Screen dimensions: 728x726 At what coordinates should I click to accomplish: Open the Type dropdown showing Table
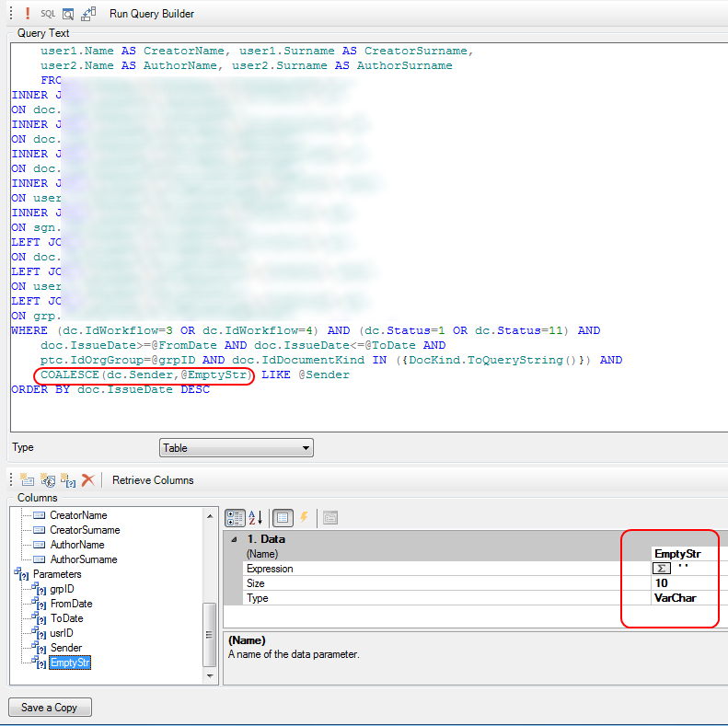coord(237,448)
